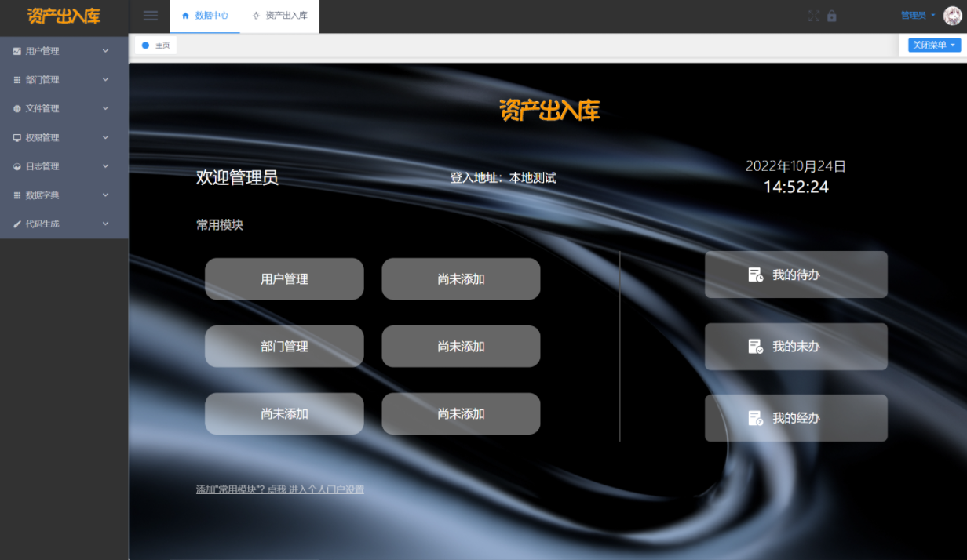Click the 14:52:24 clock text

[796, 187]
